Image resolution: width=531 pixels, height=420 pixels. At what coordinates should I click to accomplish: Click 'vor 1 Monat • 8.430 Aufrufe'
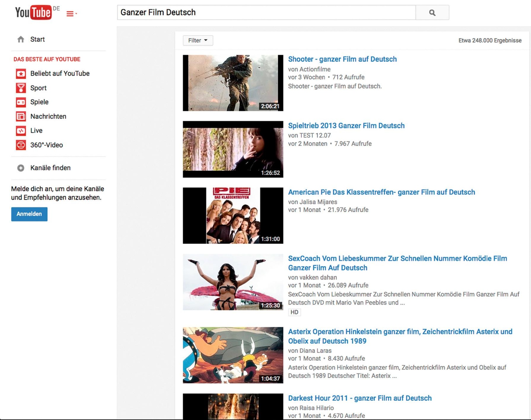[x=326, y=359]
